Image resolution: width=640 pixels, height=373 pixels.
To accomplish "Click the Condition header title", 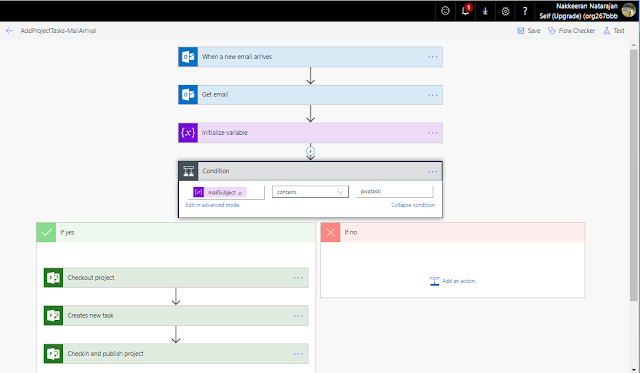I will pyautogui.click(x=216, y=171).
